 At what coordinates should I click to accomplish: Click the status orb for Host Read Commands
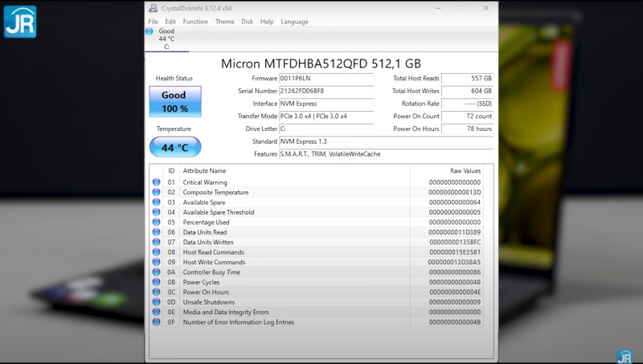tap(156, 252)
